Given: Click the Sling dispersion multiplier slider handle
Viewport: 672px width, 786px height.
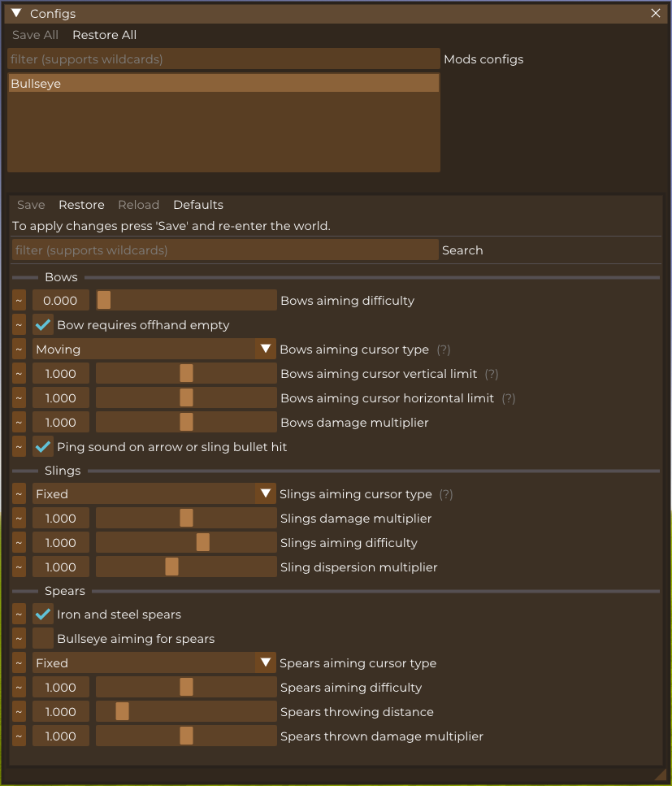Looking at the screenshot, I should click(171, 567).
